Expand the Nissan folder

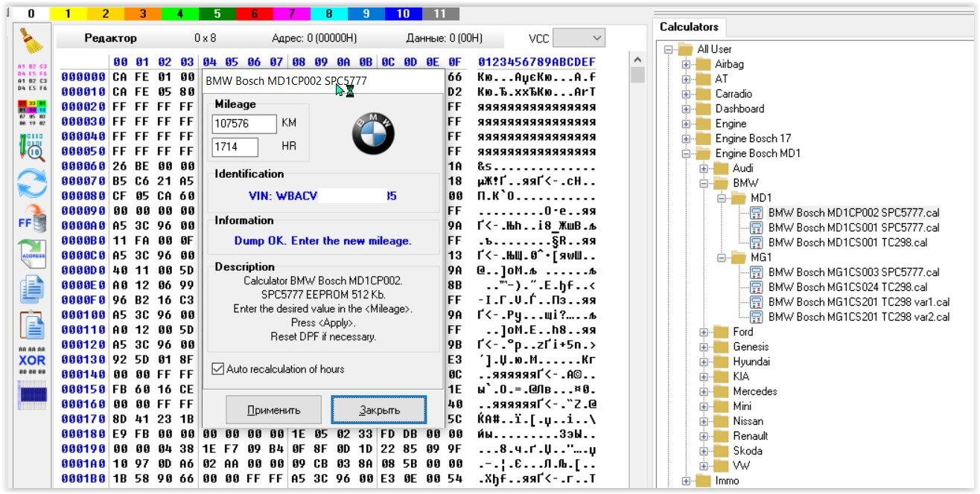coord(704,421)
